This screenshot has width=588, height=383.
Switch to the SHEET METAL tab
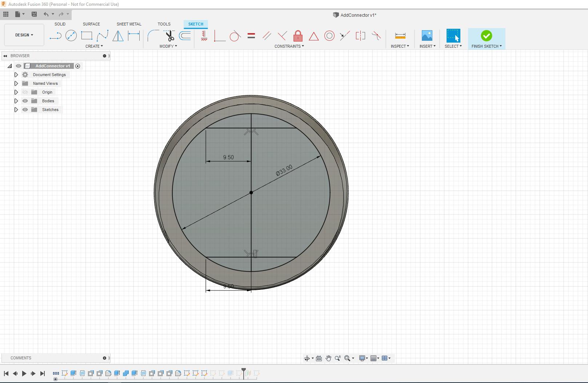click(x=129, y=24)
